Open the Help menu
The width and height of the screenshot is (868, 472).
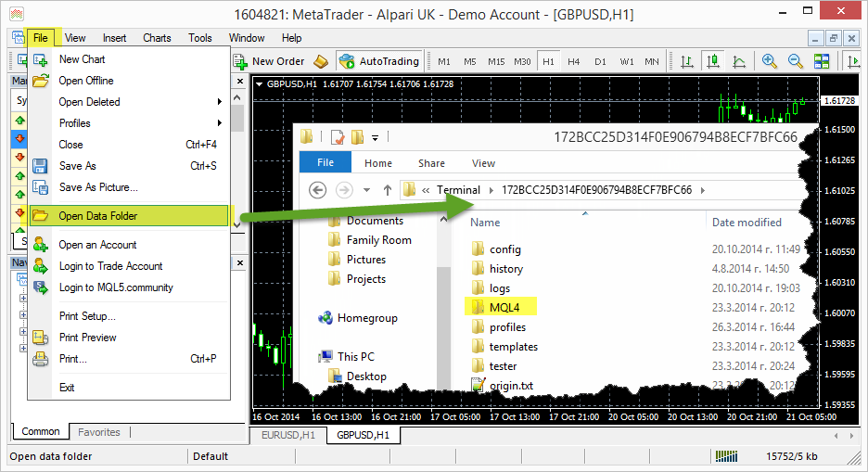point(291,38)
